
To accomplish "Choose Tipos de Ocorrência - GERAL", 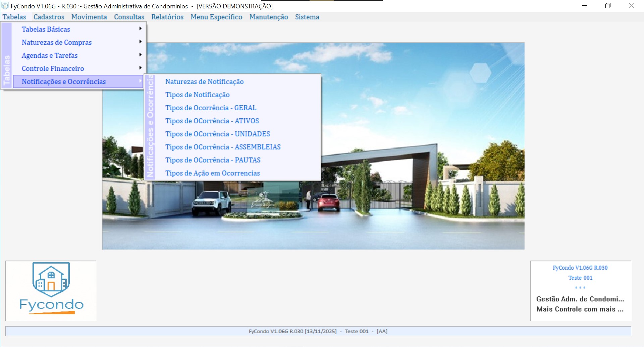I will (x=211, y=108).
